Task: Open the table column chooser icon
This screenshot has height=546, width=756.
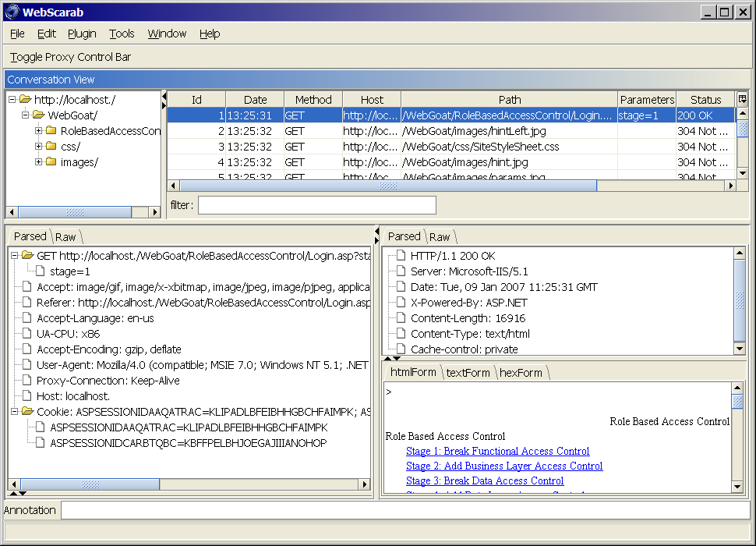Action: pyautogui.click(x=743, y=99)
